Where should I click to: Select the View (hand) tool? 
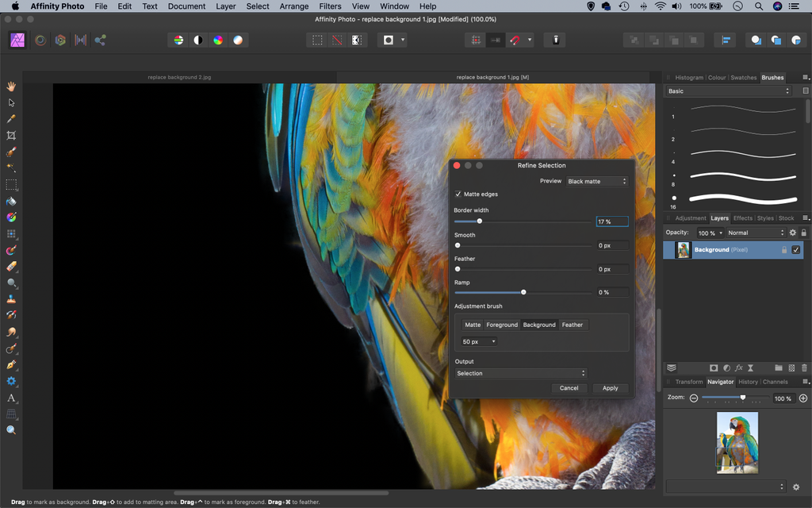(11, 87)
